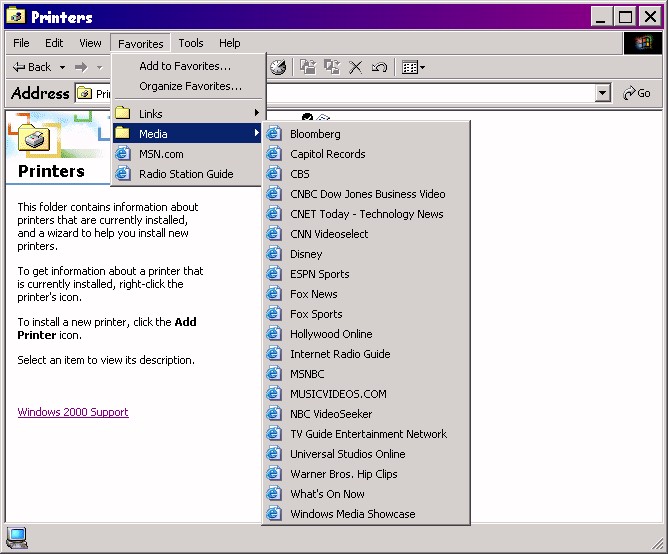Image resolution: width=668 pixels, height=554 pixels.
Task: Expand the Links favorites folder
Action: click(x=187, y=114)
